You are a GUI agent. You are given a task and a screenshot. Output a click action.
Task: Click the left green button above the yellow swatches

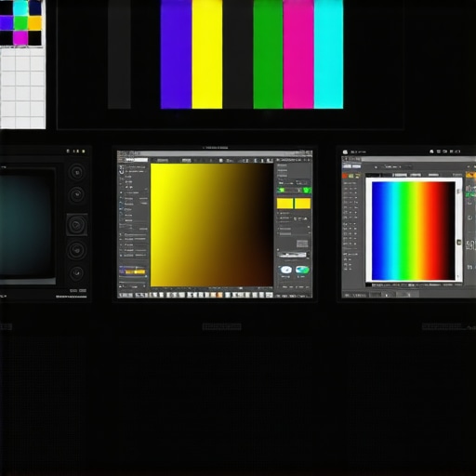[x=282, y=190]
